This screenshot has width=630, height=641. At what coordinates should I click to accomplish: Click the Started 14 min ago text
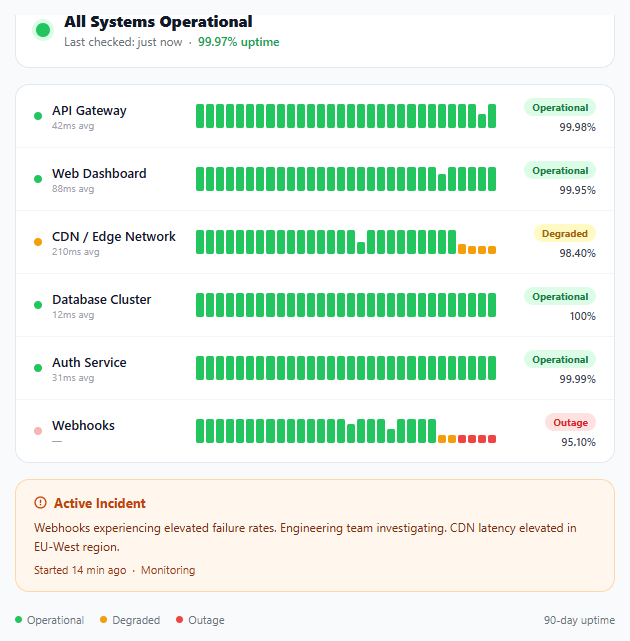[80, 570]
